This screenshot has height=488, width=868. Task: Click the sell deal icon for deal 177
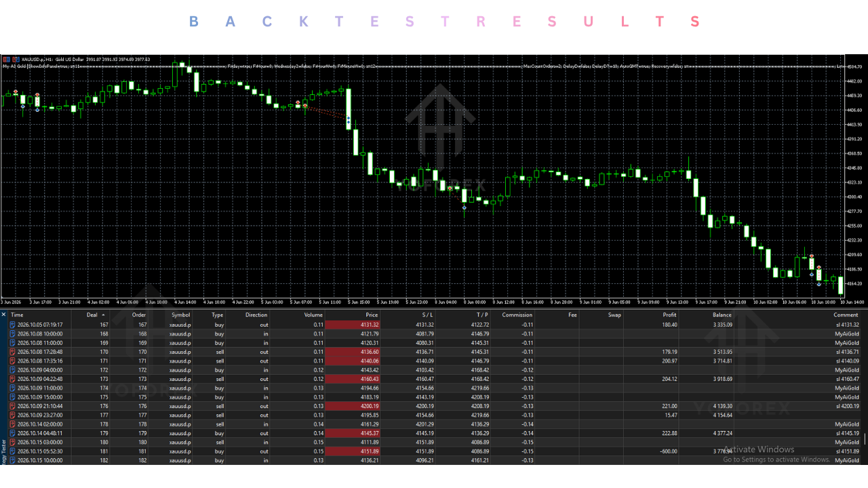click(12, 415)
